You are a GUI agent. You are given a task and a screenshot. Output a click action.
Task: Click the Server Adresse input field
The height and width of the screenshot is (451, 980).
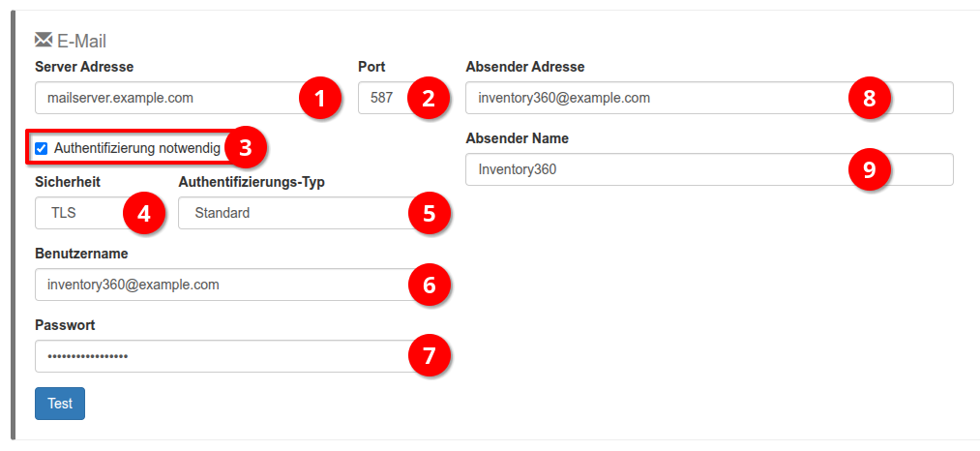point(164,98)
